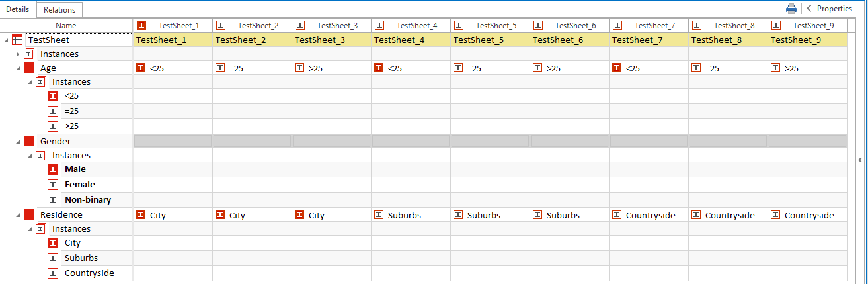868x284 pixels.
Task: Click the TestSheet_1 column header icon
Action: coord(141,25)
